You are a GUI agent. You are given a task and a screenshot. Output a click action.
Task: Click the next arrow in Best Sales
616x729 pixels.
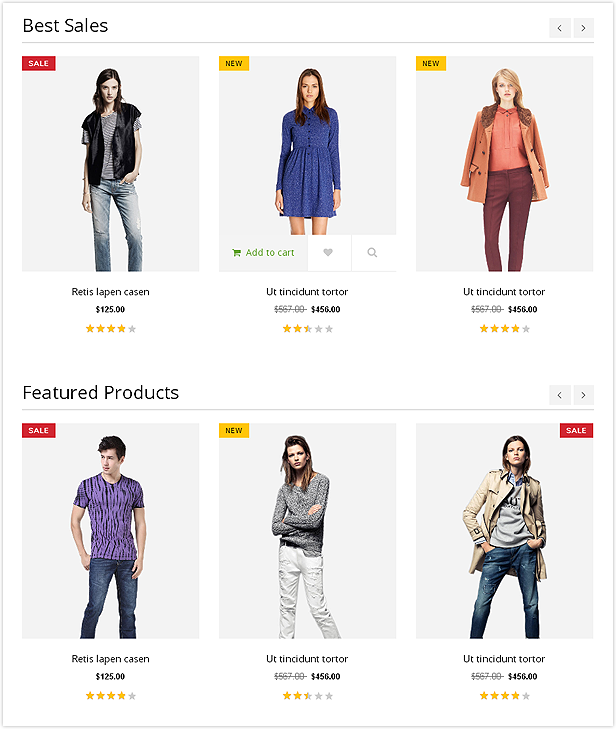click(583, 28)
